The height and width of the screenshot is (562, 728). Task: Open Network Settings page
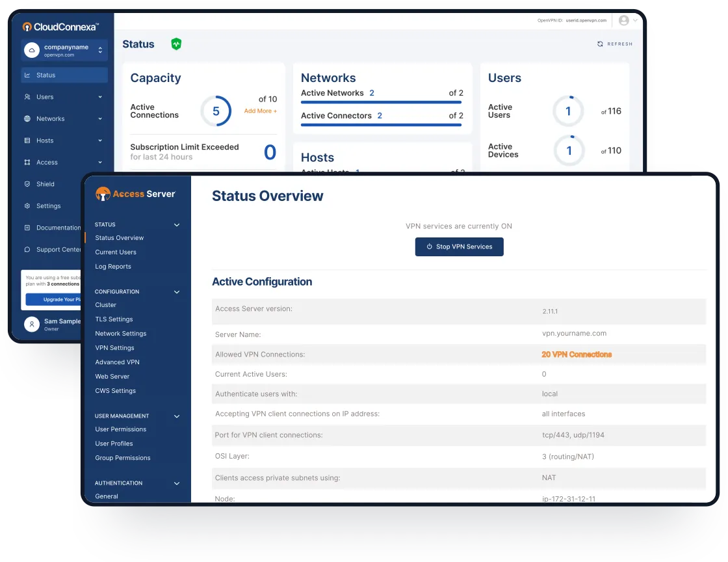121,334
